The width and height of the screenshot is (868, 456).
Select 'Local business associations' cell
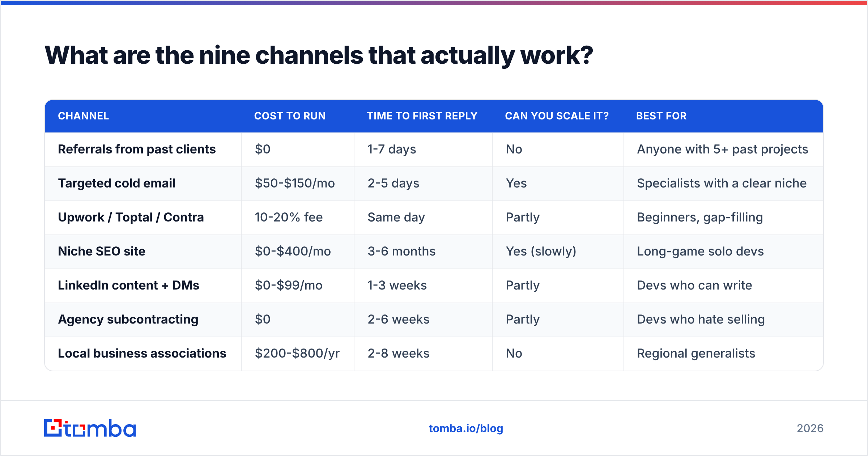coord(142,354)
